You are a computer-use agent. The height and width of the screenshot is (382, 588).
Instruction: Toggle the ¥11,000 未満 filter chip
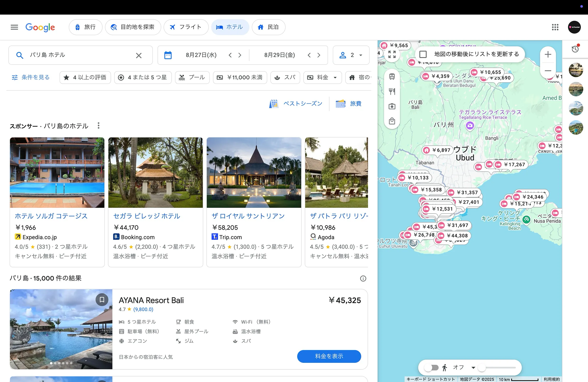click(x=240, y=78)
